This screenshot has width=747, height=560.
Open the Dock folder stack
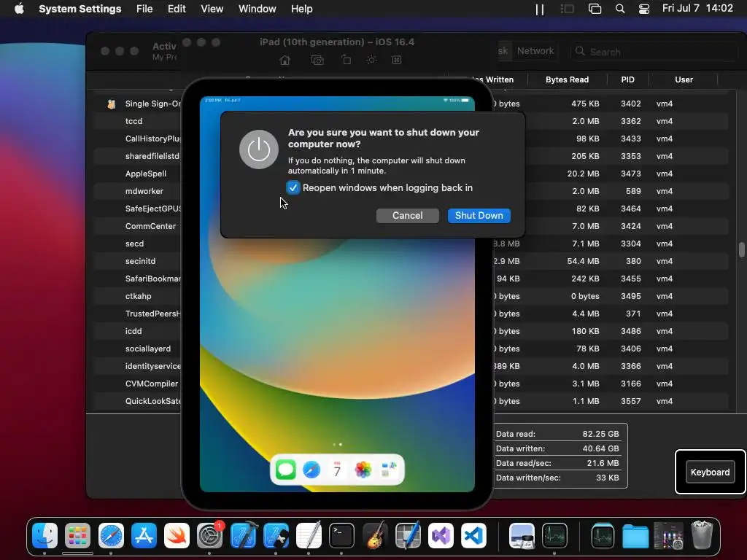(635, 536)
